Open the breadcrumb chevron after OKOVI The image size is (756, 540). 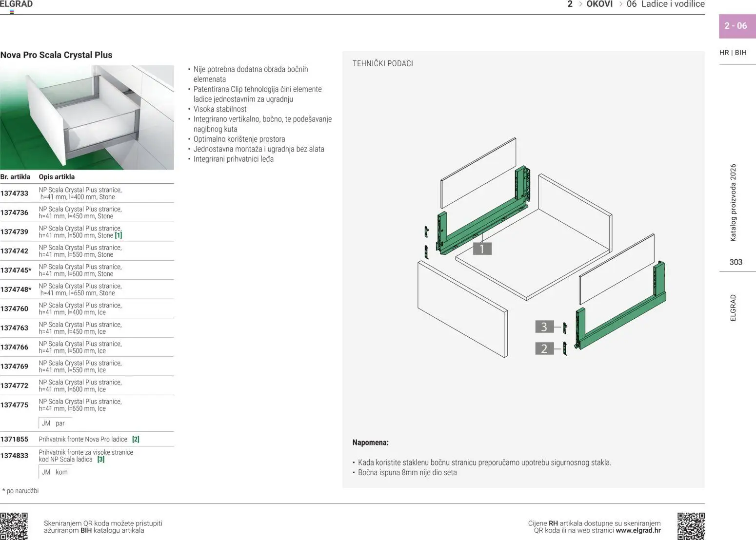click(x=621, y=4)
